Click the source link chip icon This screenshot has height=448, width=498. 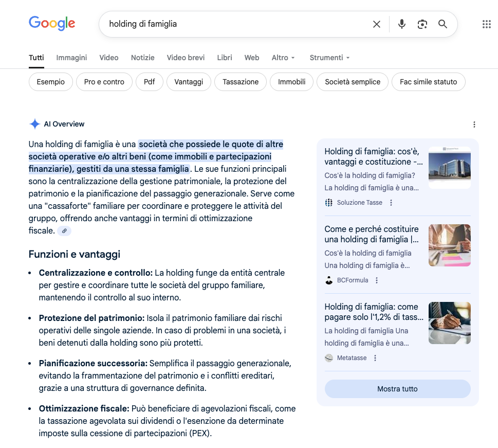point(64,231)
